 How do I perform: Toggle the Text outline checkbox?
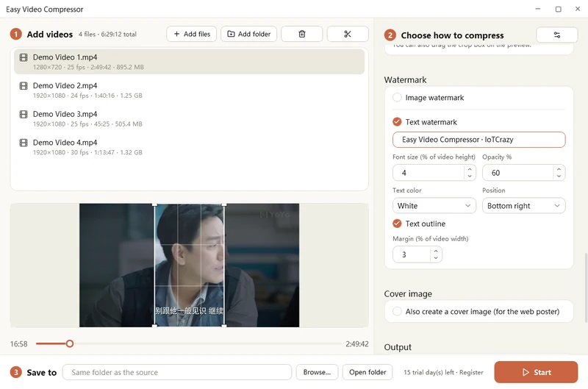397,224
